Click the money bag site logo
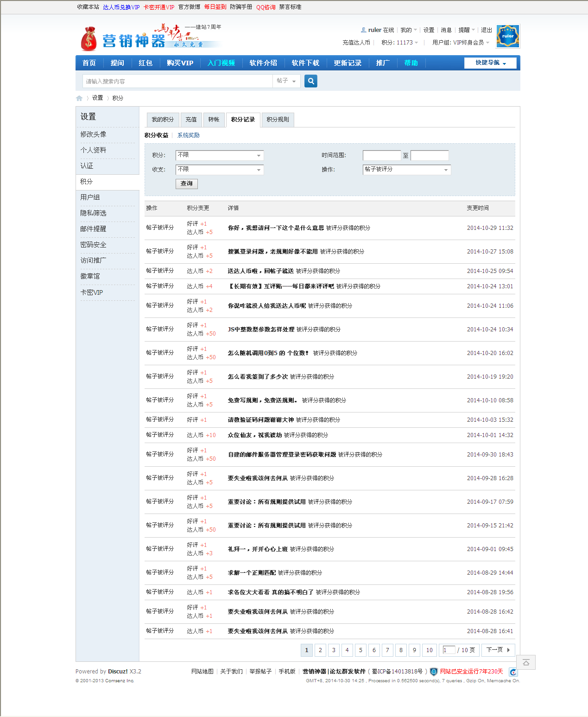This screenshot has height=717, width=588. point(89,39)
